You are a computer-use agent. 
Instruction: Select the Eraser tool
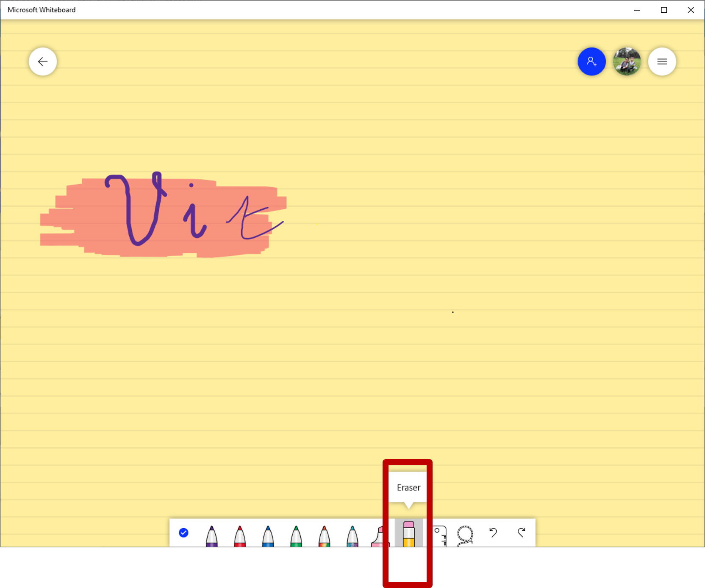[x=408, y=533]
